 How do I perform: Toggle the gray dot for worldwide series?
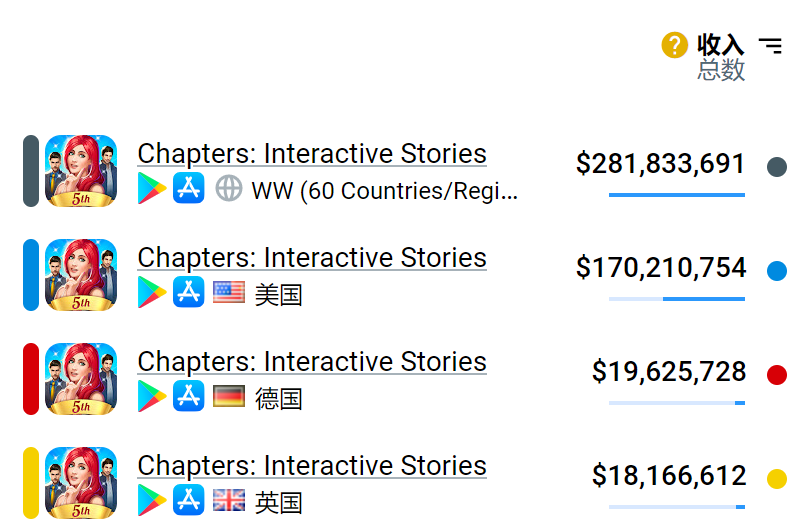click(777, 167)
